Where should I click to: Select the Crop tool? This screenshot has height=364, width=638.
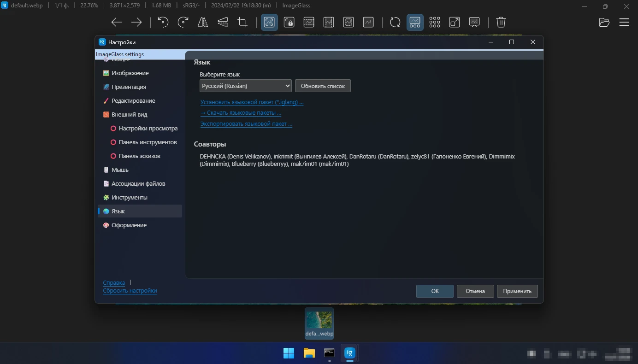tap(242, 22)
